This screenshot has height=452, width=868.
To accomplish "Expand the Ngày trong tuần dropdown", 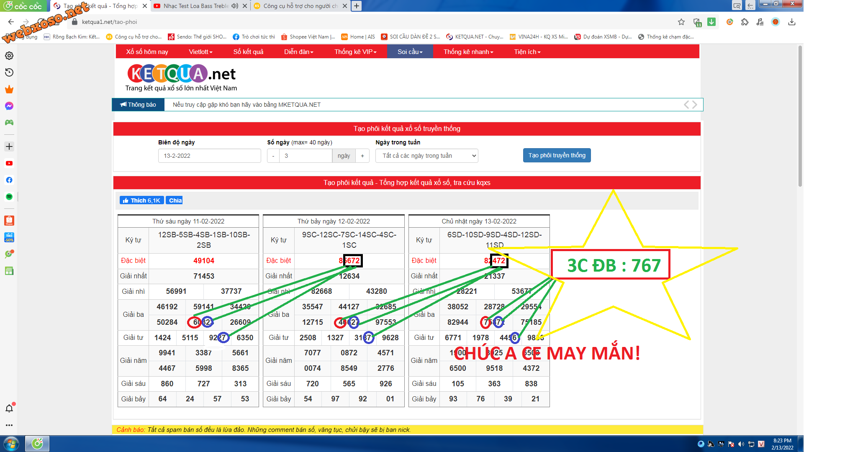I will pyautogui.click(x=426, y=156).
